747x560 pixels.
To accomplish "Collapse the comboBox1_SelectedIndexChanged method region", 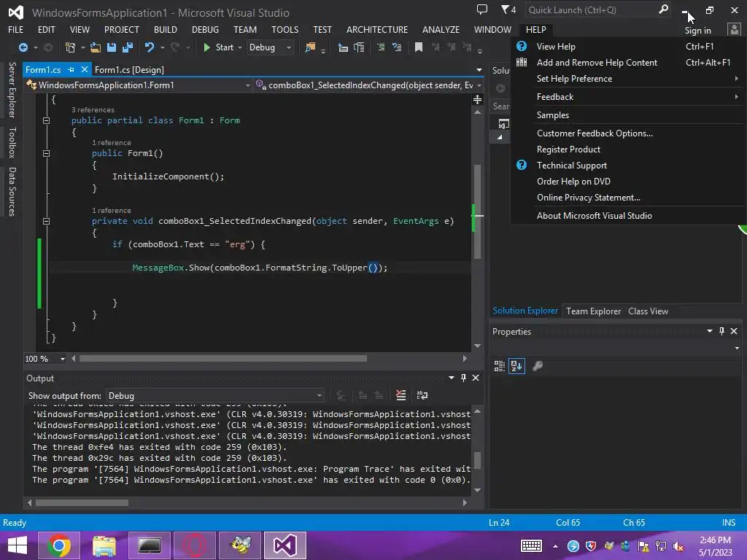I will 46,221.
